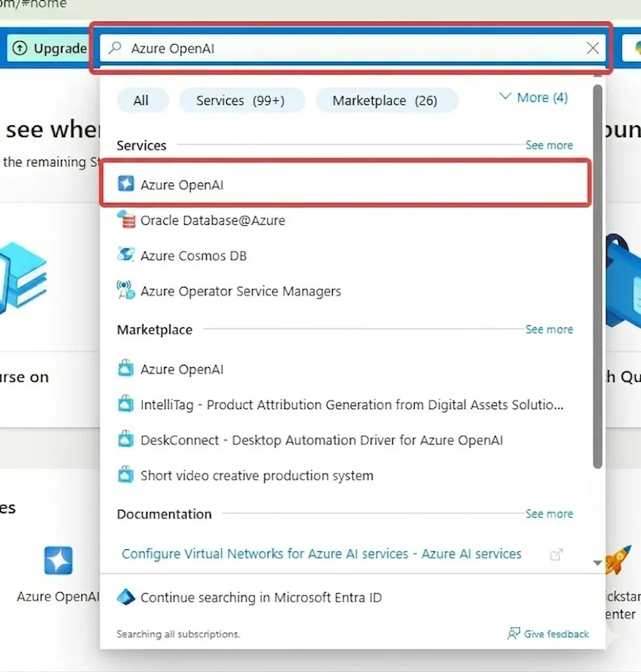Click the IntelliTag marketplace bag icon
Image resolution: width=641 pixels, height=672 pixels.
point(125,404)
